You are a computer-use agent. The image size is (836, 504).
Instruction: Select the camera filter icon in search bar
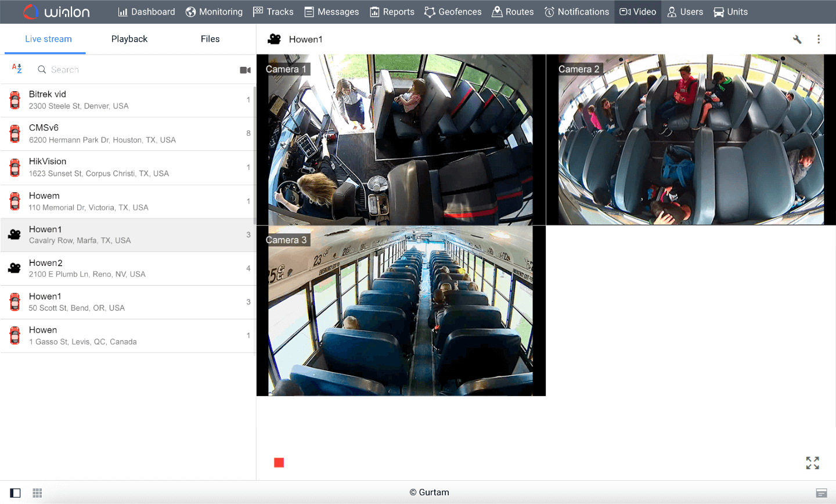click(x=245, y=69)
